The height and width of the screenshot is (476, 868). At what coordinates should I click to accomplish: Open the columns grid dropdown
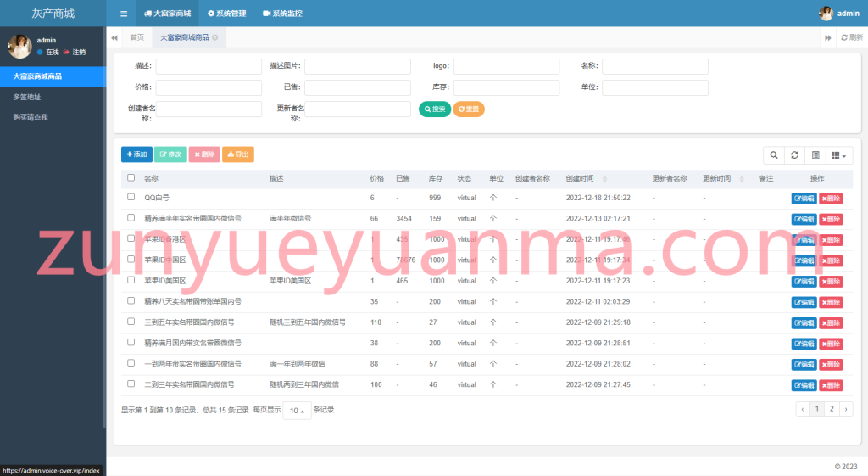point(839,155)
